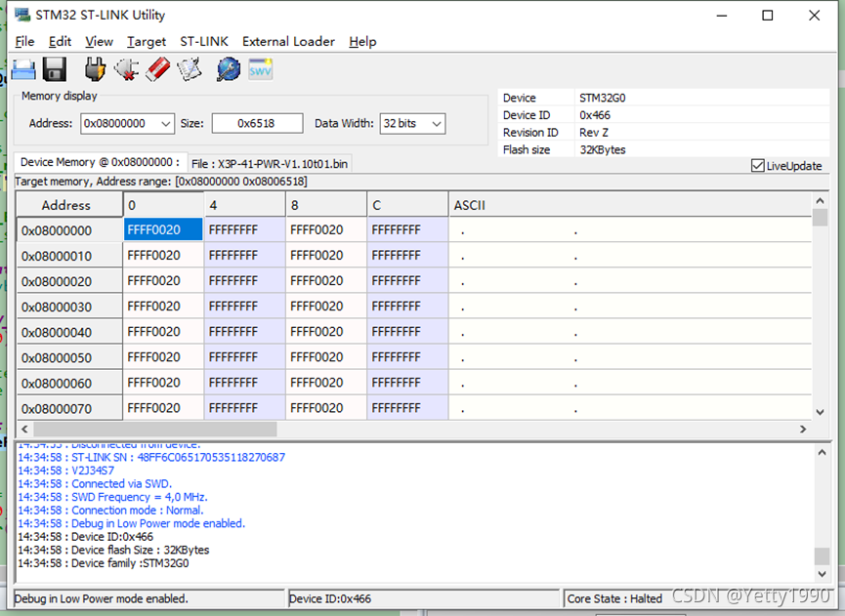Click log line ST-LINK SN serial number

[x=151, y=457]
